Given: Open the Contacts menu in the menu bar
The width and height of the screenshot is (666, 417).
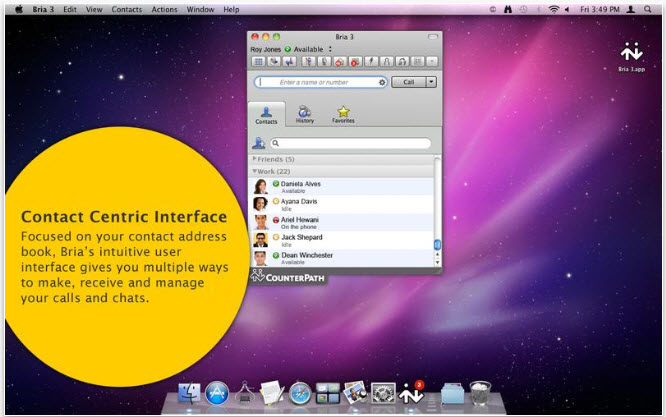Looking at the screenshot, I should [x=127, y=8].
